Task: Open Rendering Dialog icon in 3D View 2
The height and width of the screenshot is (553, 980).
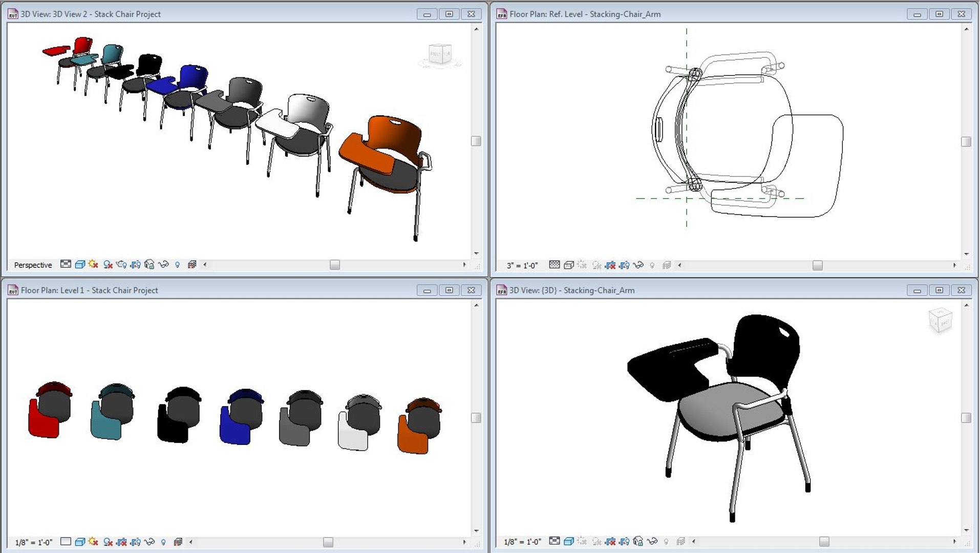Action: pos(121,264)
